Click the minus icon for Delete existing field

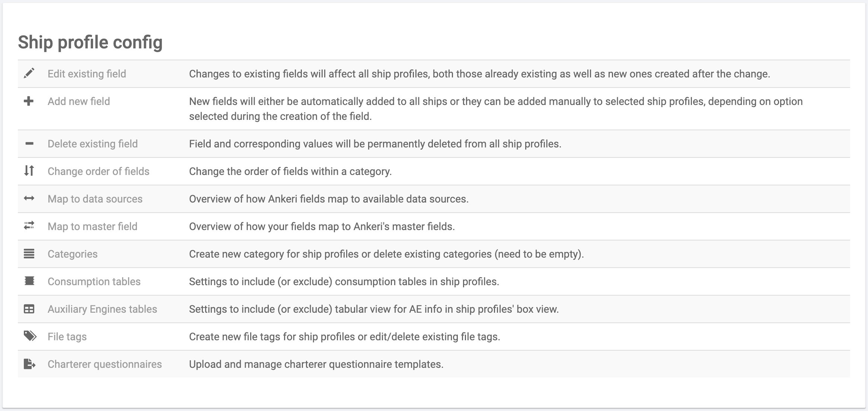tap(29, 143)
